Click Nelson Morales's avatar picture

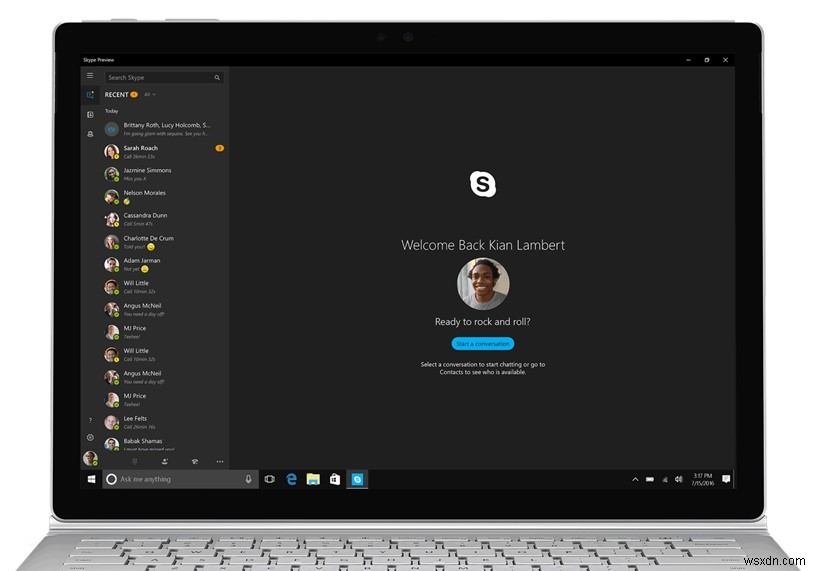click(x=112, y=197)
